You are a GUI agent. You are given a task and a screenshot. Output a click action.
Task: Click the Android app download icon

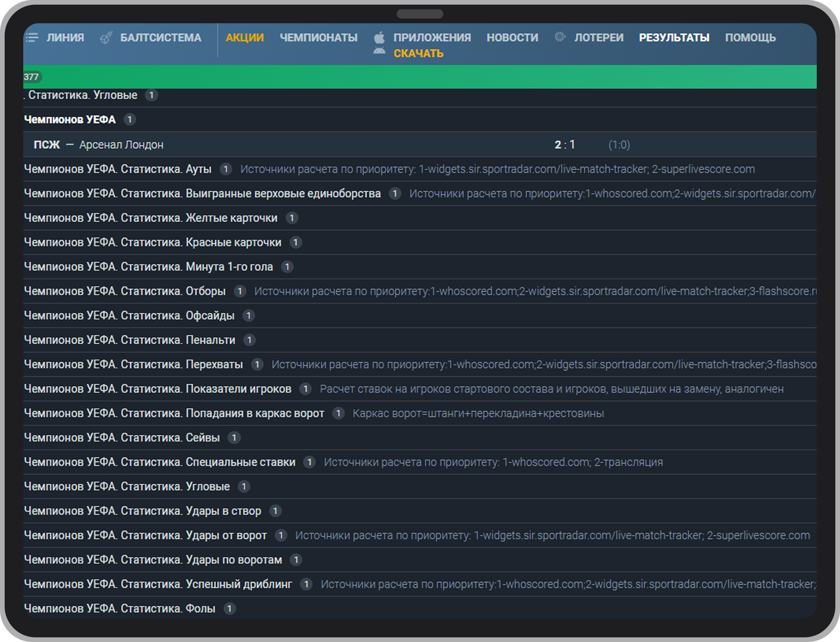click(379, 51)
